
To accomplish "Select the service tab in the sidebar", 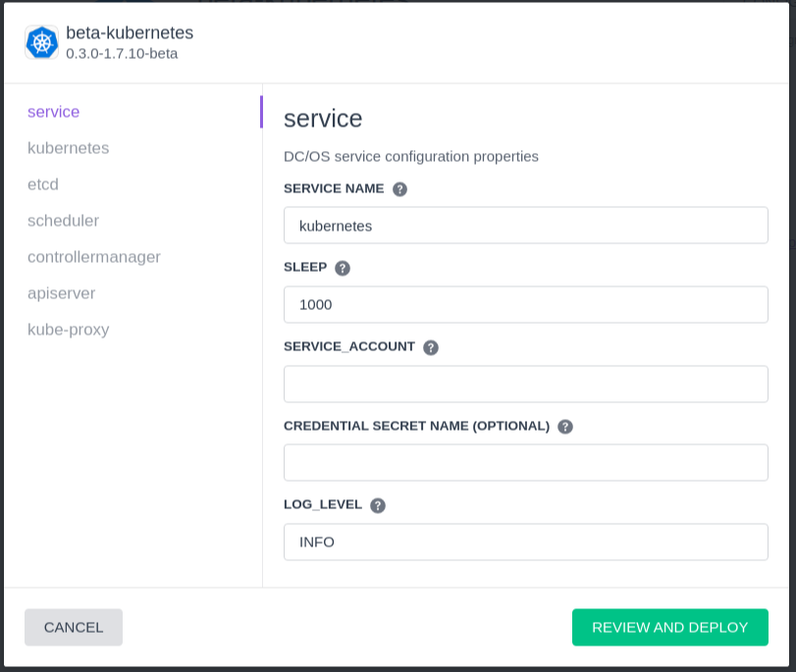I will [x=53, y=112].
